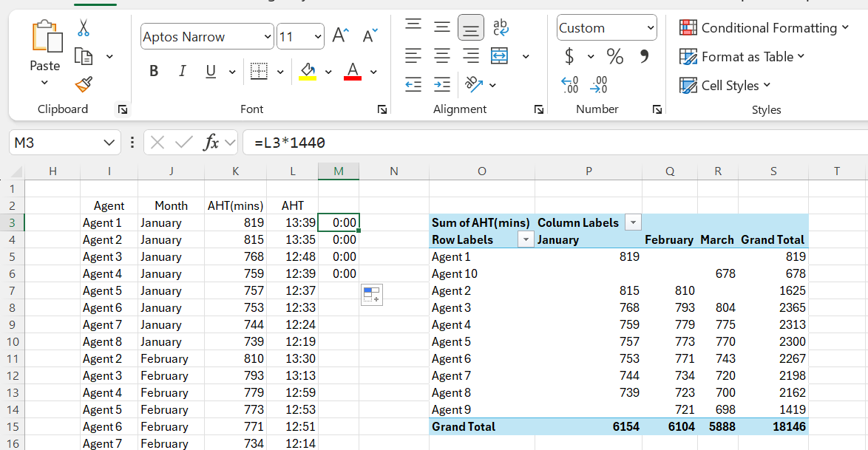Decrease font size with A down icon
Viewport: 868px width, 450px height.
click(369, 36)
